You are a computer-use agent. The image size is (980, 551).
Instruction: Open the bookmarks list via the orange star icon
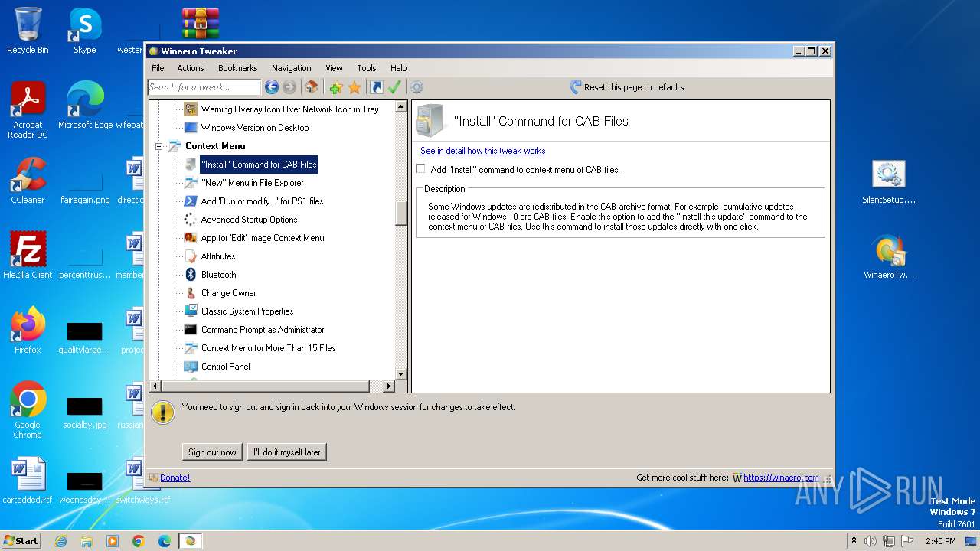354,87
